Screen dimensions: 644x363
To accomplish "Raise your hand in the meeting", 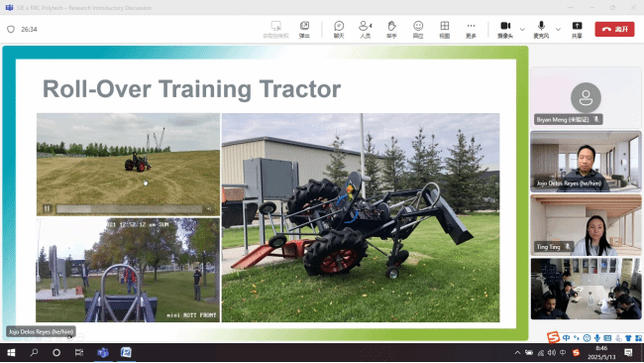I will pyautogui.click(x=391, y=30).
